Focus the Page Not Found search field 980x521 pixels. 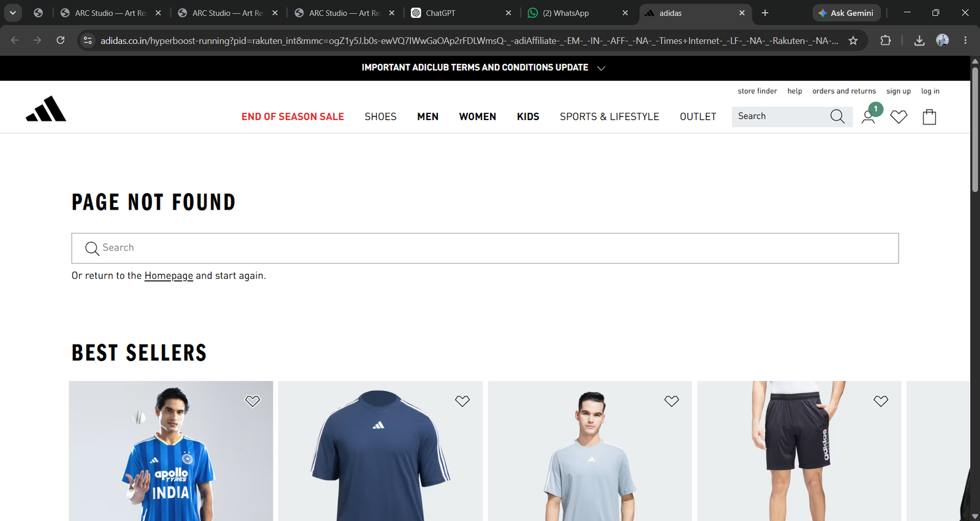485,248
